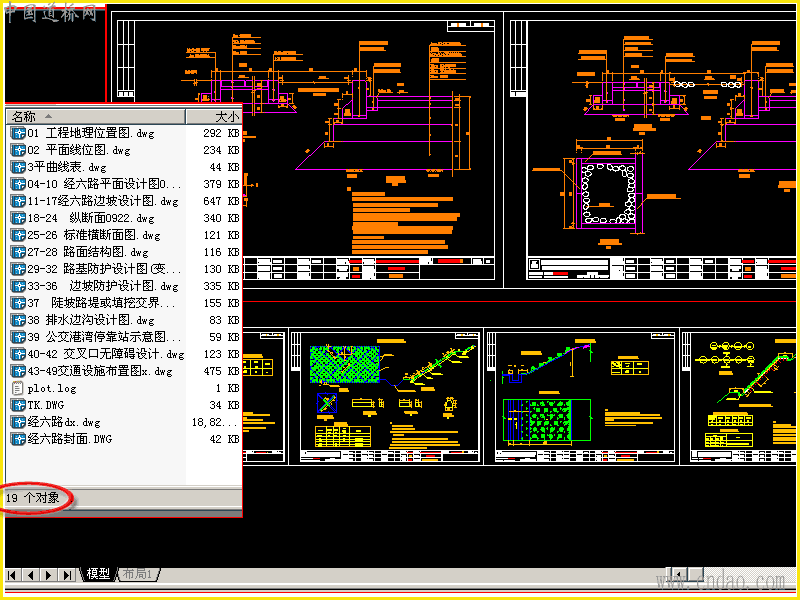Select 11-17经六路边坡设计图.dwg file name
Viewport: 800px width, 600px height.
pos(103,202)
